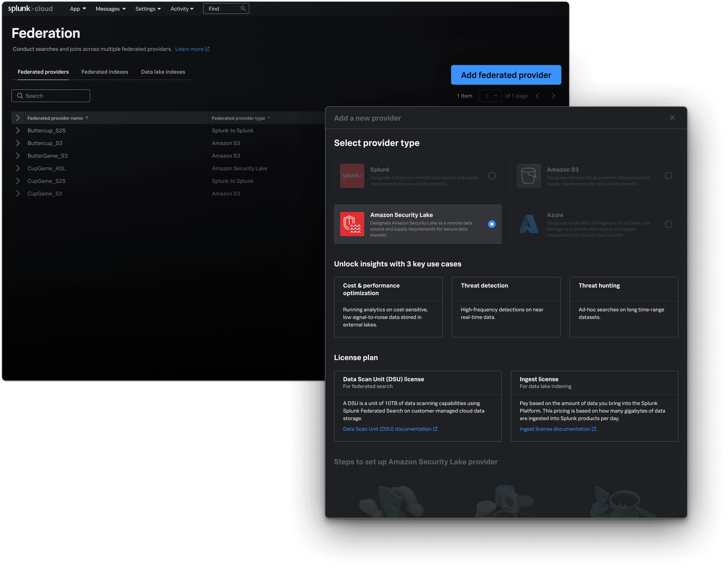Open the page number dropdown
This screenshot has height=569, width=728.
tap(490, 96)
